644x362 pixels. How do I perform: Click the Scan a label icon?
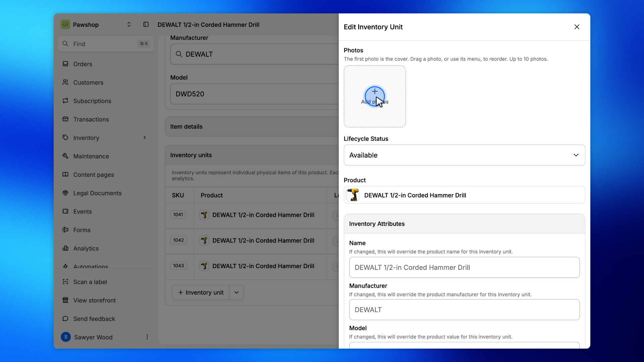click(65, 282)
